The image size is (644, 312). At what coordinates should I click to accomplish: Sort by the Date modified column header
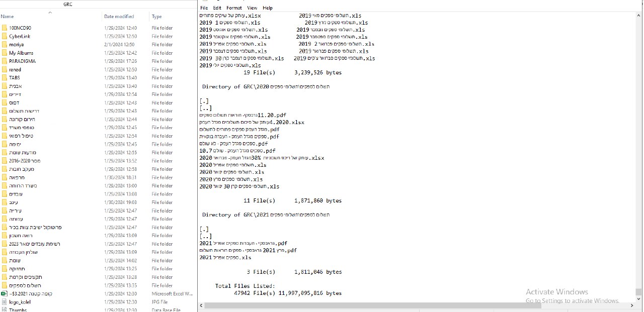(x=119, y=17)
